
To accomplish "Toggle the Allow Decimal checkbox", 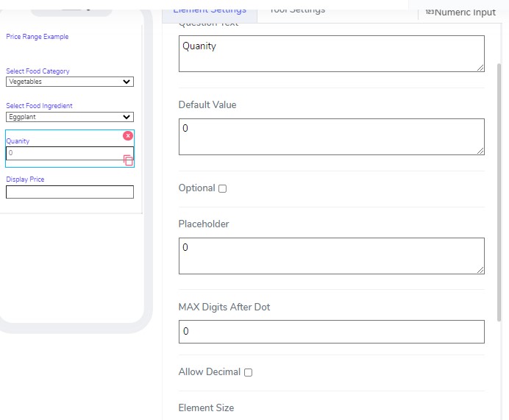I will [248, 372].
